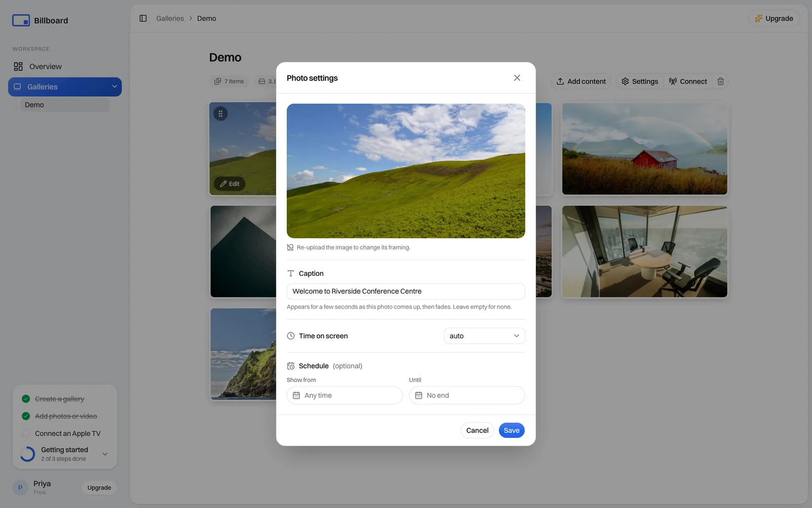Click the Billboard logo icon
The image size is (812, 508).
tap(21, 20)
